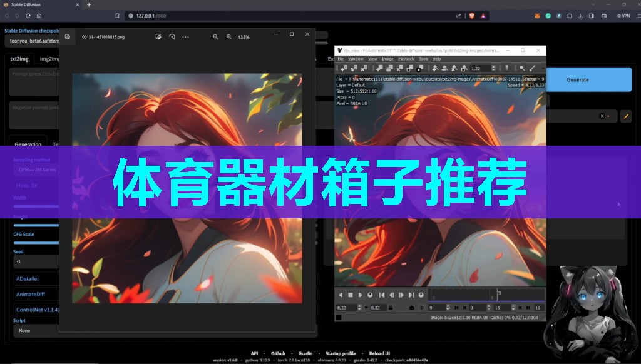Zoom in in the photo viewer window
This screenshot has width=641, height=364.
pos(229,37)
